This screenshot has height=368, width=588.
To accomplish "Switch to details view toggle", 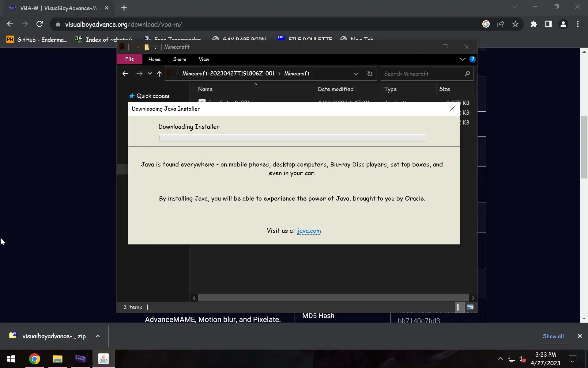I will [458, 307].
